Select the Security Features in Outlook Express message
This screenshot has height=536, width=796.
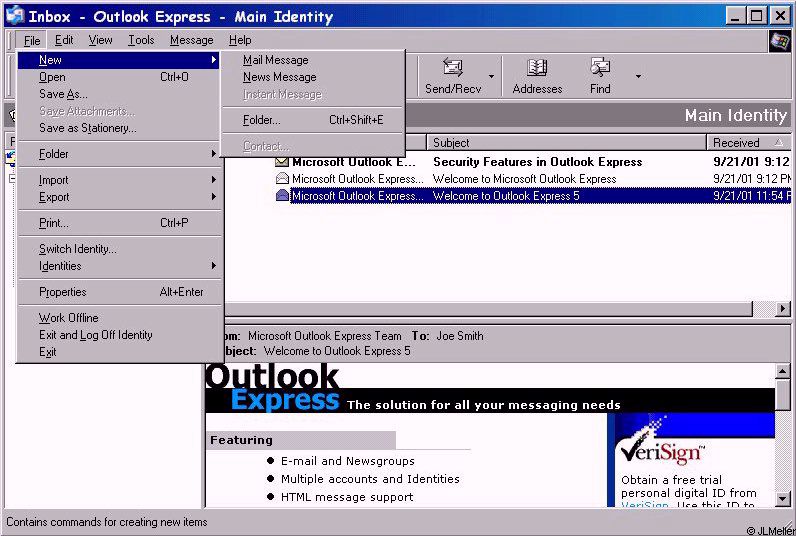537,162
